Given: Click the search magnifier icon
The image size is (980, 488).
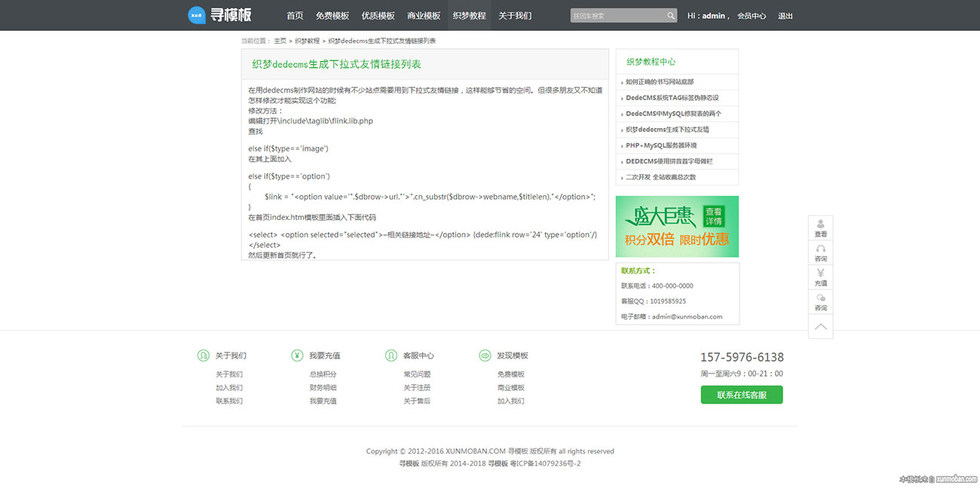Looking at the screenshot, I should [x=671, y=16].
